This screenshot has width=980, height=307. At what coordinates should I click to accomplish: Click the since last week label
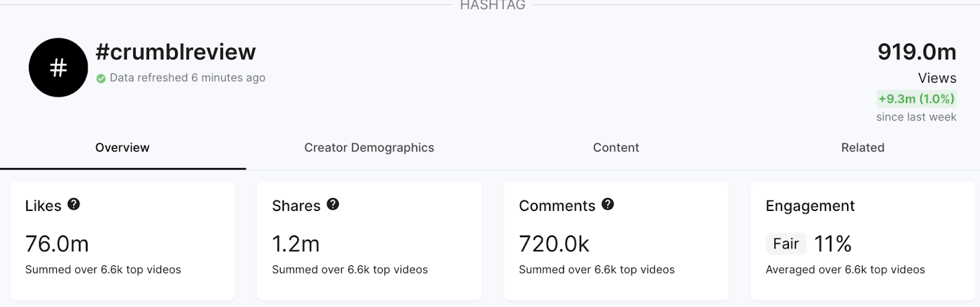pos(916,117)
